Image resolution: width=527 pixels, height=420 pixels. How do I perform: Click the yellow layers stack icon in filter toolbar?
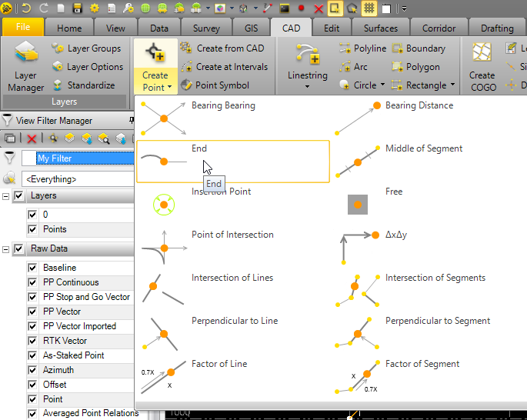[69, 138]
